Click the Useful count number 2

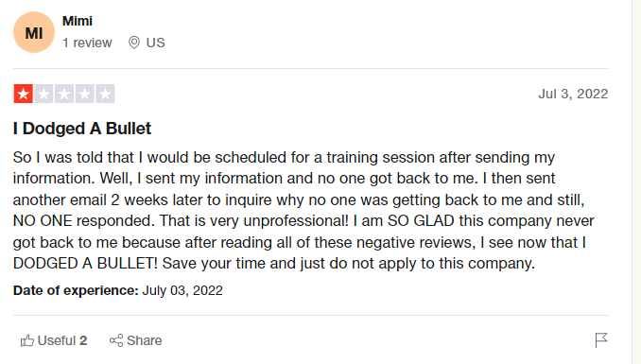[83, 340]
